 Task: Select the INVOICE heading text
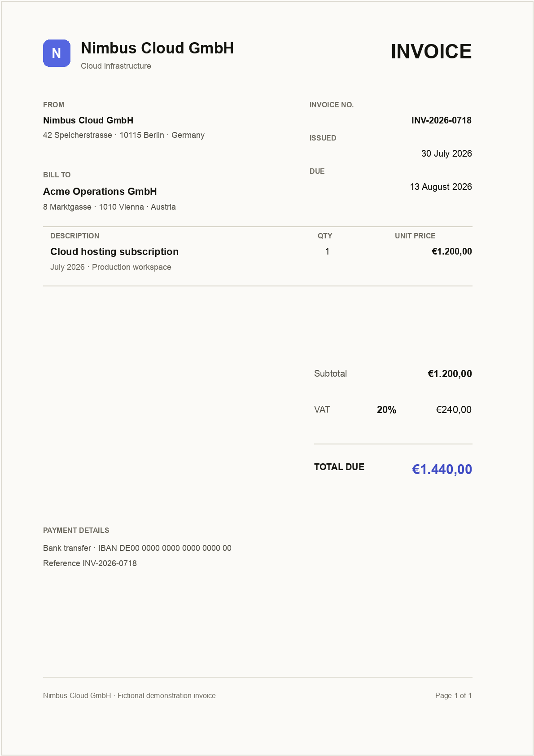pyautogui.click(x=431, y=52)
